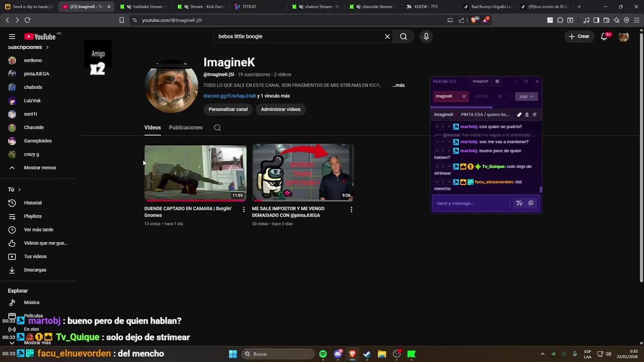
Task: Expand the Suscripciones section chevron
Action: (x=47, y=47)
